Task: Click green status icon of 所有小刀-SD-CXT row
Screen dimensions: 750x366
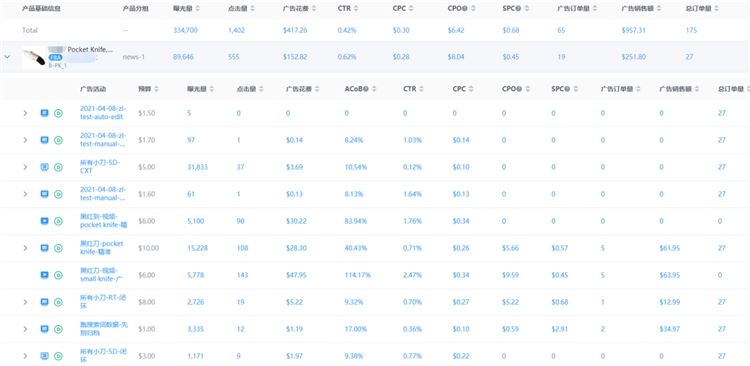Action: coord(58,167)
